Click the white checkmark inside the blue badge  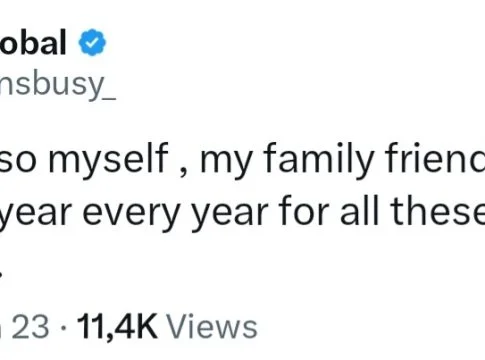(92, 43)
